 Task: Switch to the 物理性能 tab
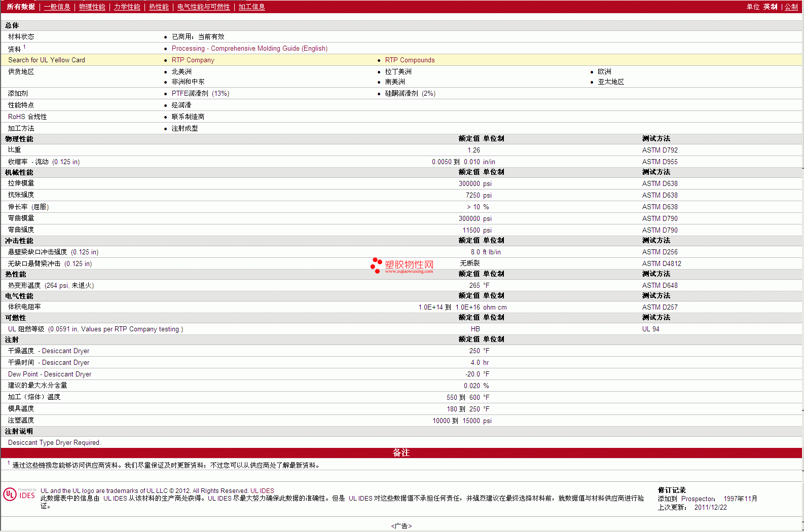92,7
